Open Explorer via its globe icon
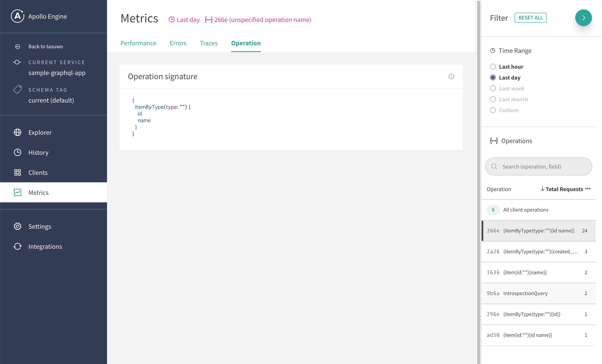This screenshot has height=364, width=602. point(17,132)
